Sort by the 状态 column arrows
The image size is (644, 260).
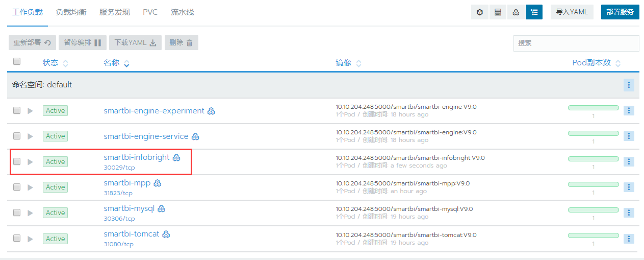pyautogui.click(x=65, y=63)
